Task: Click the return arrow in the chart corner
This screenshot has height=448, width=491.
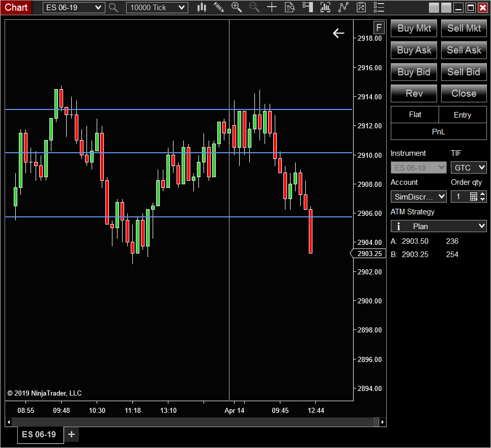Action: (338, 33)
